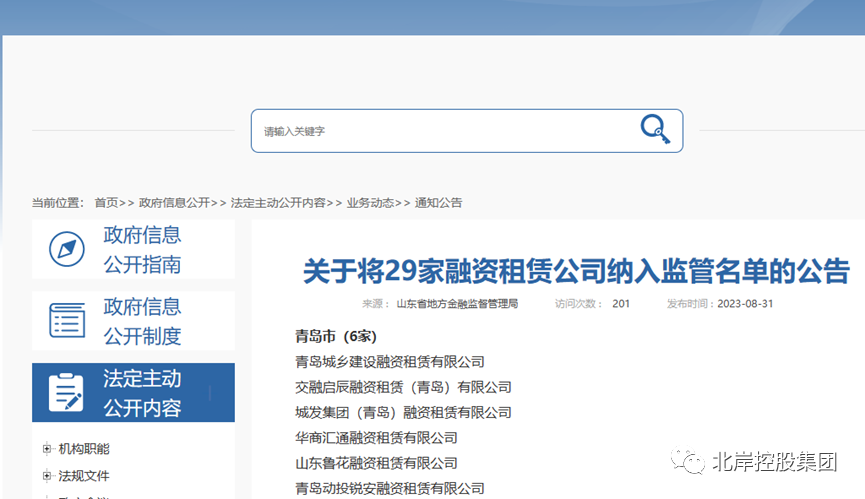
Task: Click the 当前位置 label
Action: [x=57, y=203]
